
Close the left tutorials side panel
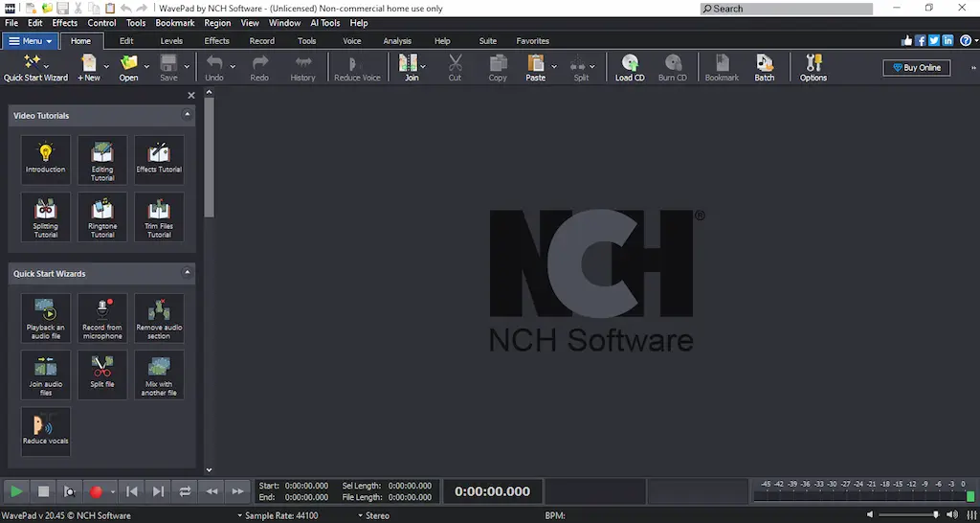tap(191, 95)
